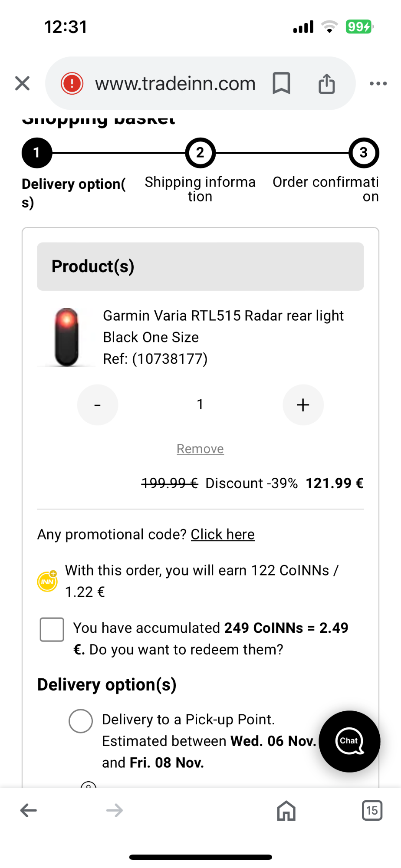
Task: Tap the red site security warning icon
Action: [72, 83]
